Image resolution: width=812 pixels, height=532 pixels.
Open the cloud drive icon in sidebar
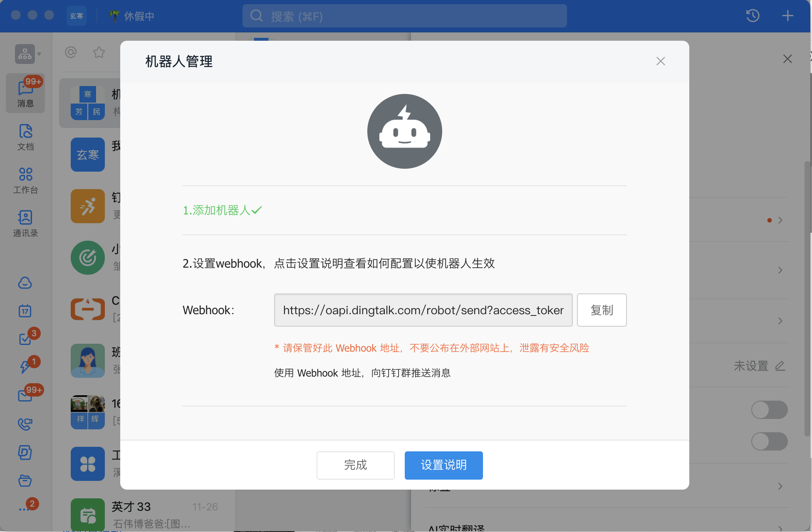[25, 283]
